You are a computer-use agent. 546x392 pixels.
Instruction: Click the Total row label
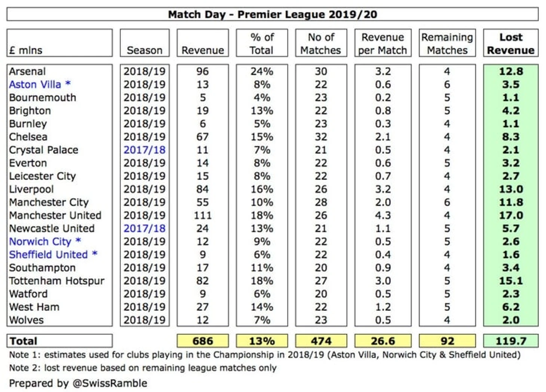pyautogui.click(x=59, y=341)
